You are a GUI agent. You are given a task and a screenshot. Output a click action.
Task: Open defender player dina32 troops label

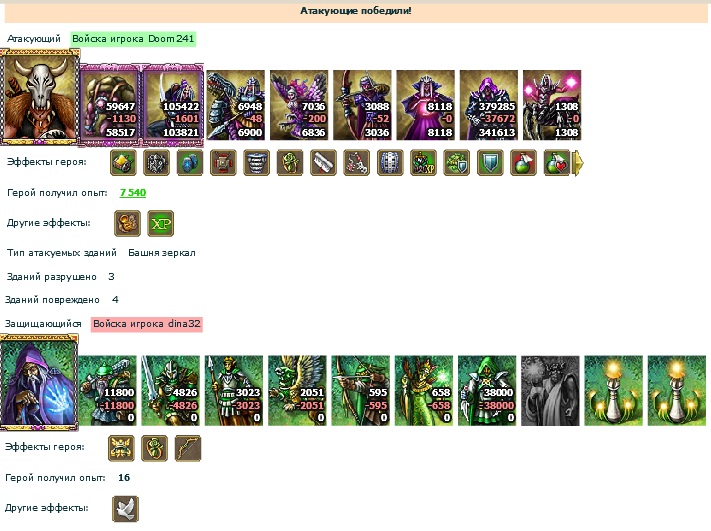click(147, 324)
